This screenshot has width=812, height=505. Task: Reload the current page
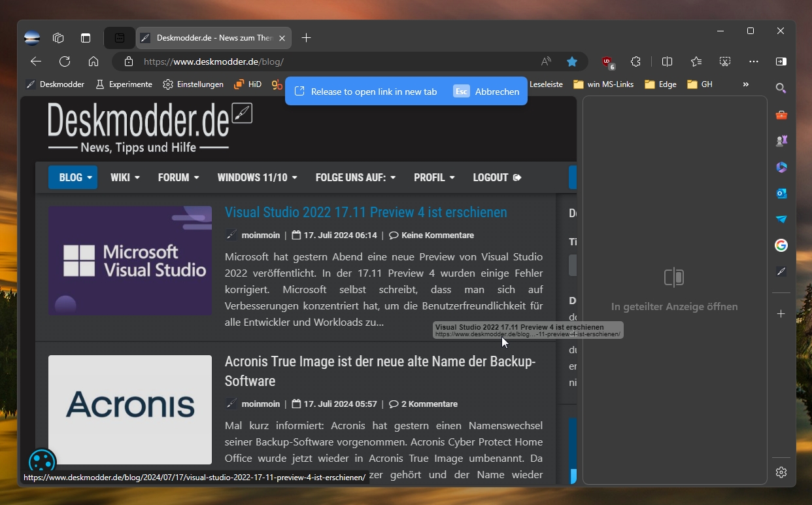pos(65,61)
